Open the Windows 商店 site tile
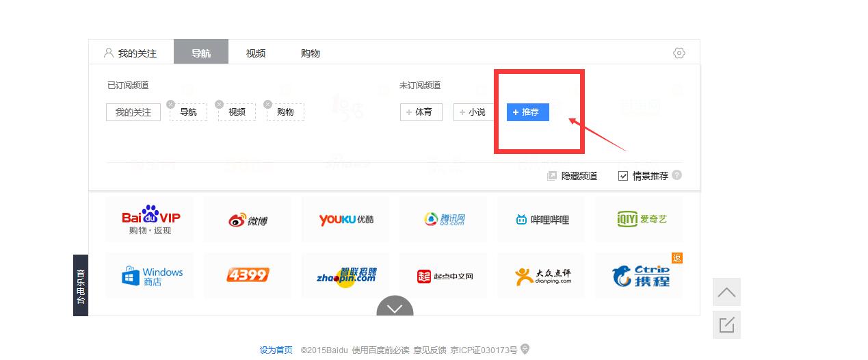 point(150,276)
